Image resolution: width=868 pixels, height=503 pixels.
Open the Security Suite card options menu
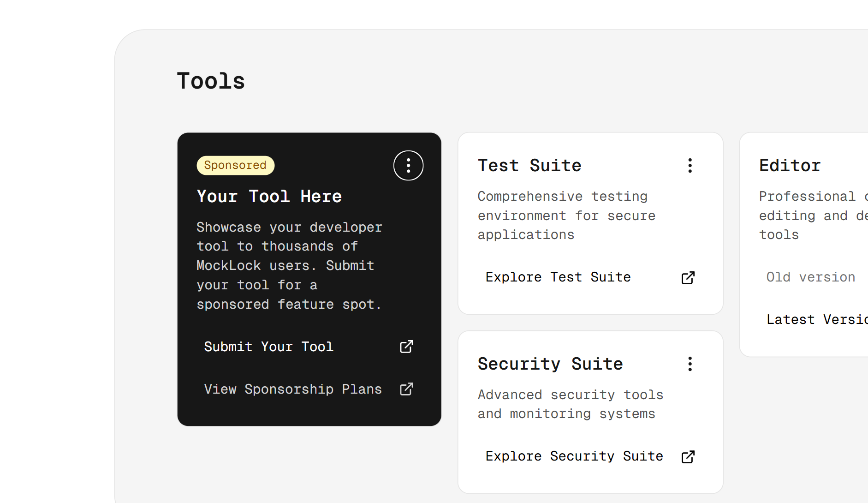click(690, 364)
